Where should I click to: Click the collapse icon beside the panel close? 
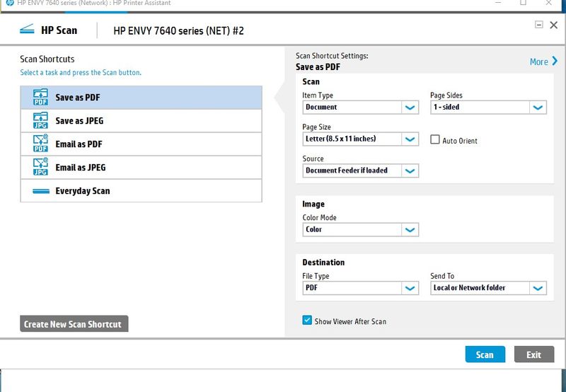click(x=538, y=24)
